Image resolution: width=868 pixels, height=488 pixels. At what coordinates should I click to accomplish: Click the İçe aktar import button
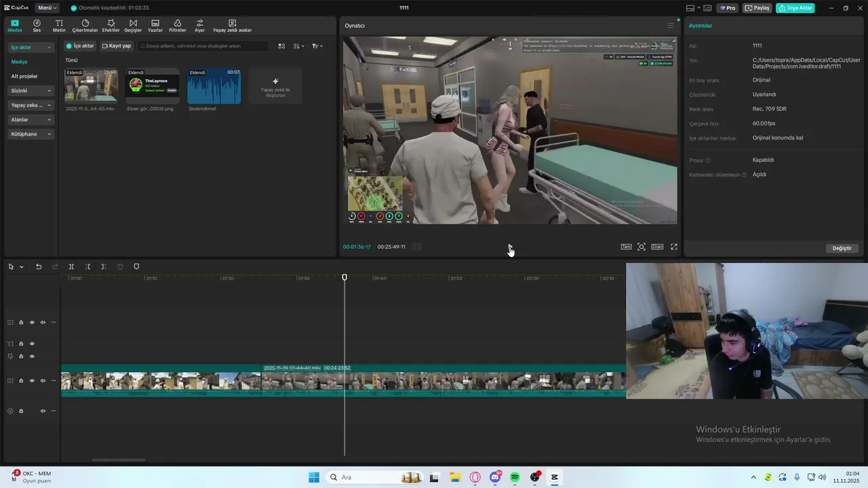pos(80,46)
